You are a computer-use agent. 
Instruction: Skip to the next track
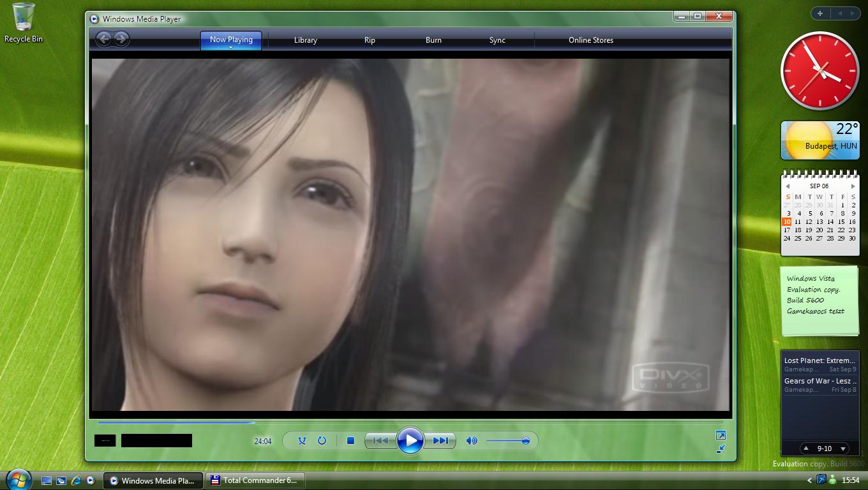point(440,440)
